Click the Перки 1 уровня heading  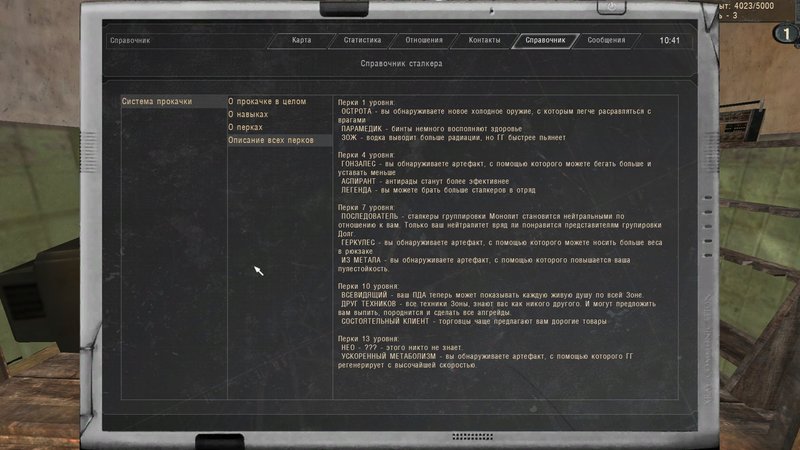pos(367,102)
